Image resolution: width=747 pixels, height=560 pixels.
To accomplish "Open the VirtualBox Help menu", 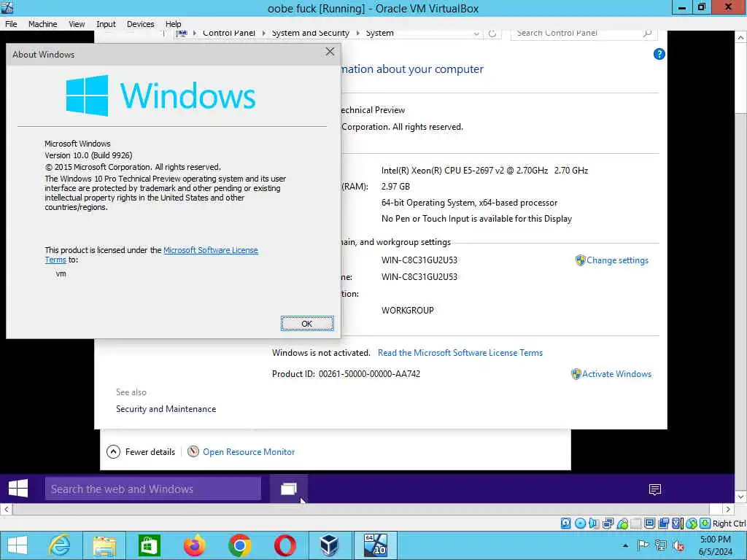I will point(173,24).
